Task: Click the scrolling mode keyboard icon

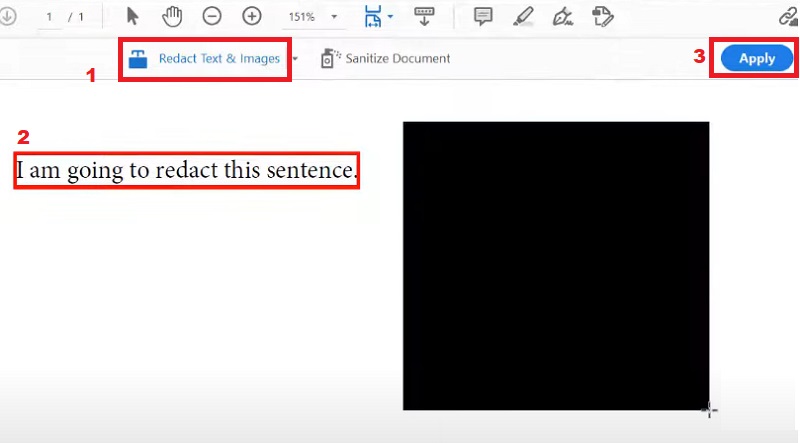Action: (424, 16)
